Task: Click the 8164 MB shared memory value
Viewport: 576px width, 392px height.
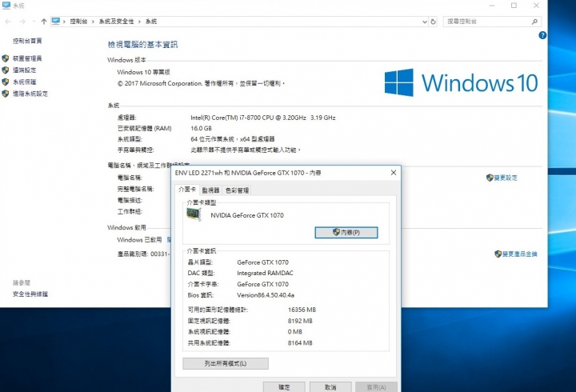Action: 300,342
